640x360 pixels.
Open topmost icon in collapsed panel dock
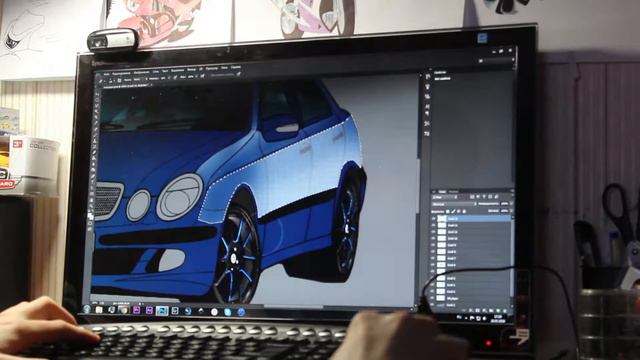(428, 77)
